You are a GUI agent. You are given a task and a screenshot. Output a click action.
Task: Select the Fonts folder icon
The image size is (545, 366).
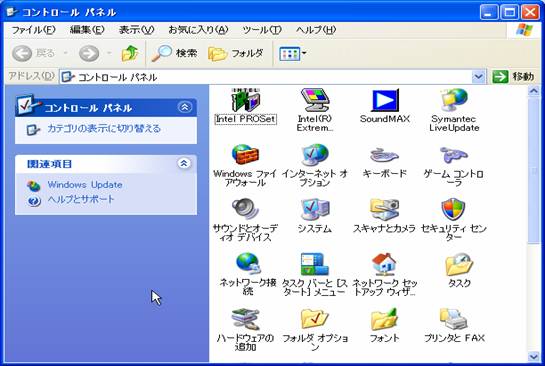[384, 319]
